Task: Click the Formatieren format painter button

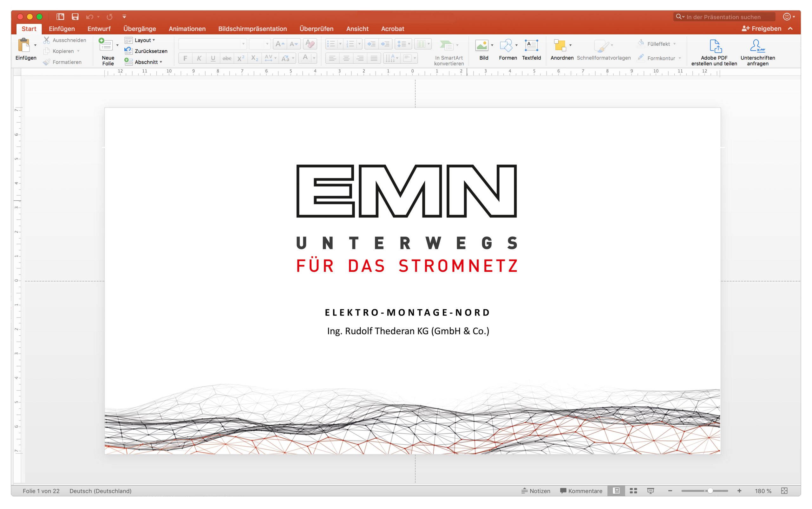Action: [x=62, y=62]
